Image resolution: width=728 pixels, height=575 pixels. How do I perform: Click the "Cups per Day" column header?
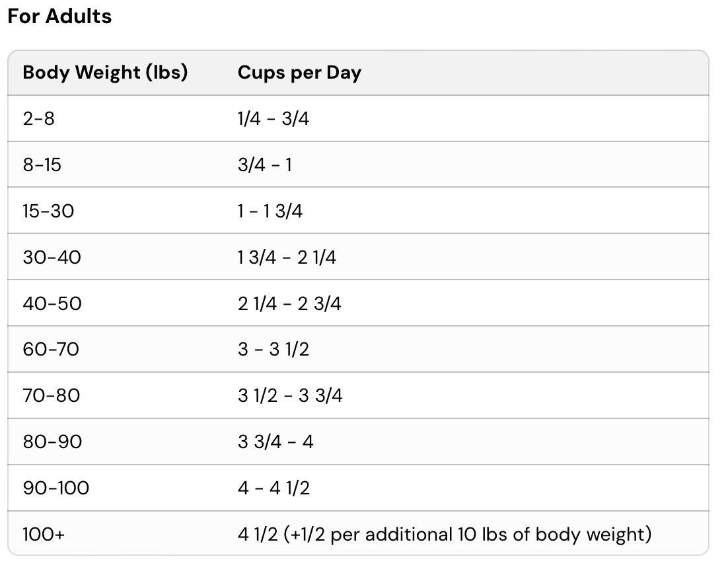299,73
